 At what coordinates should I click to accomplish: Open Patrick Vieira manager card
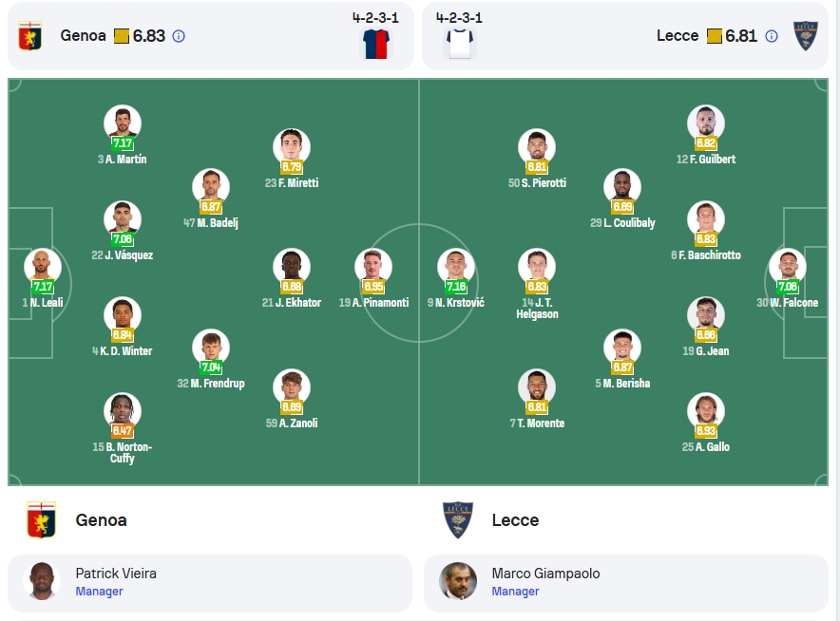coord(210,583)
